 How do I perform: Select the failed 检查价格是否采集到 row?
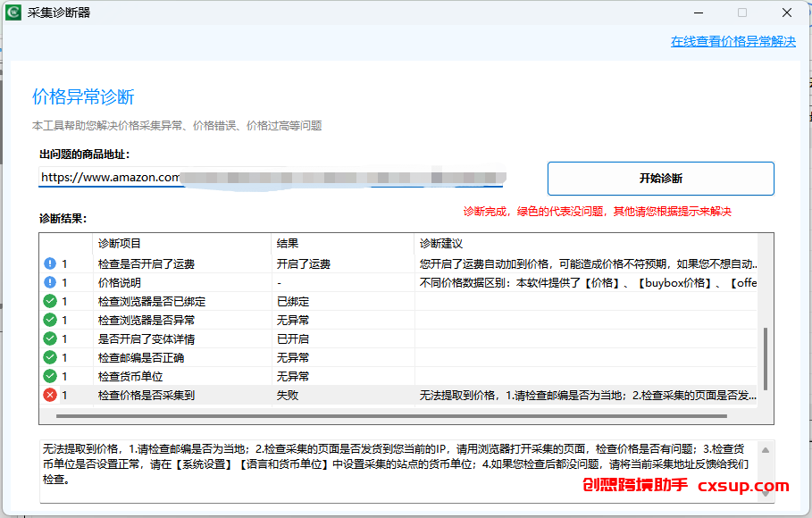click(x=398, y=396)
